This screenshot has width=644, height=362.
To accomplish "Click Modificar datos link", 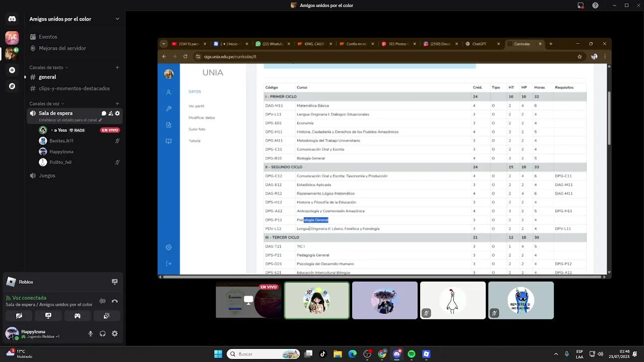I will pyautogui.click(x=202, y=118).
